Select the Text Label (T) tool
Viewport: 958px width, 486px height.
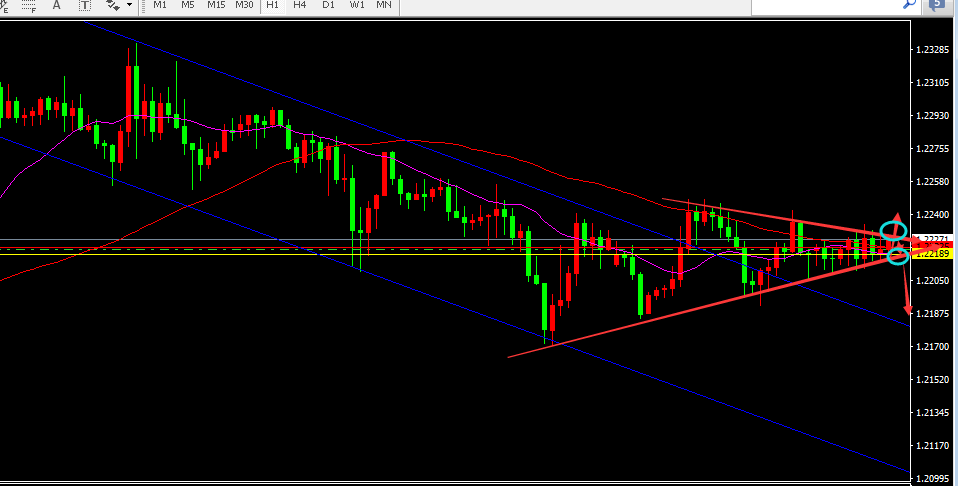[84, 5]
